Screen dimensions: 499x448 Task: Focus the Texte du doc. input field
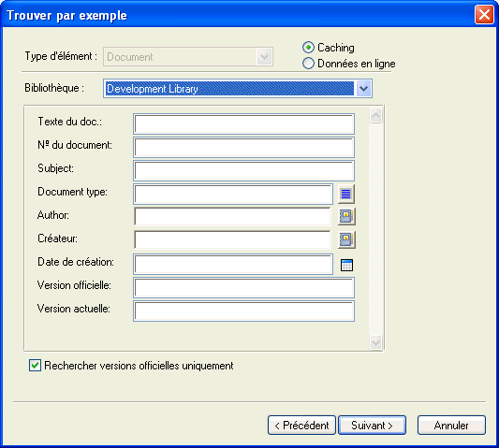pyautogui.click(x=243, y=124)
